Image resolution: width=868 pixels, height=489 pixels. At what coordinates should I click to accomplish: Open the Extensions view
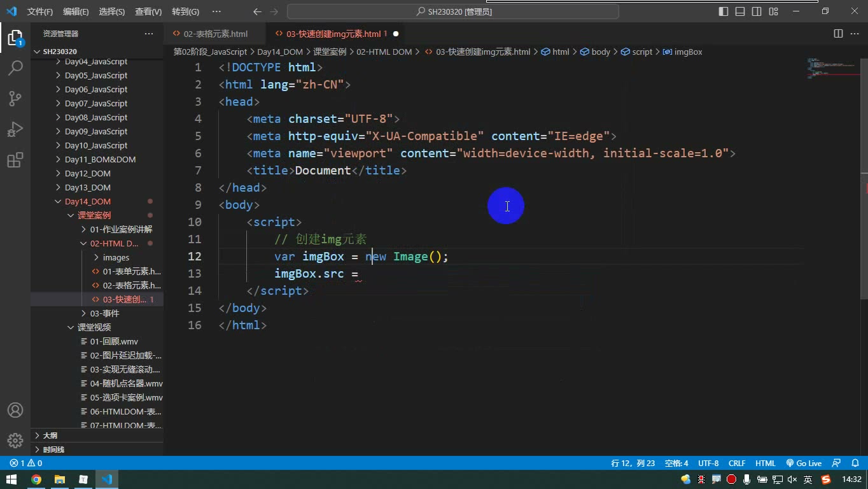click(15, 160)
